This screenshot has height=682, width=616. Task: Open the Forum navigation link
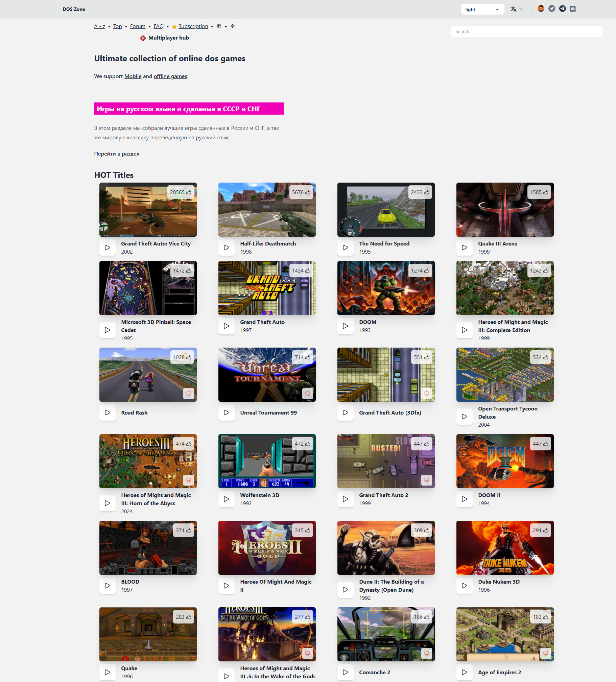(x=138, y=26)
